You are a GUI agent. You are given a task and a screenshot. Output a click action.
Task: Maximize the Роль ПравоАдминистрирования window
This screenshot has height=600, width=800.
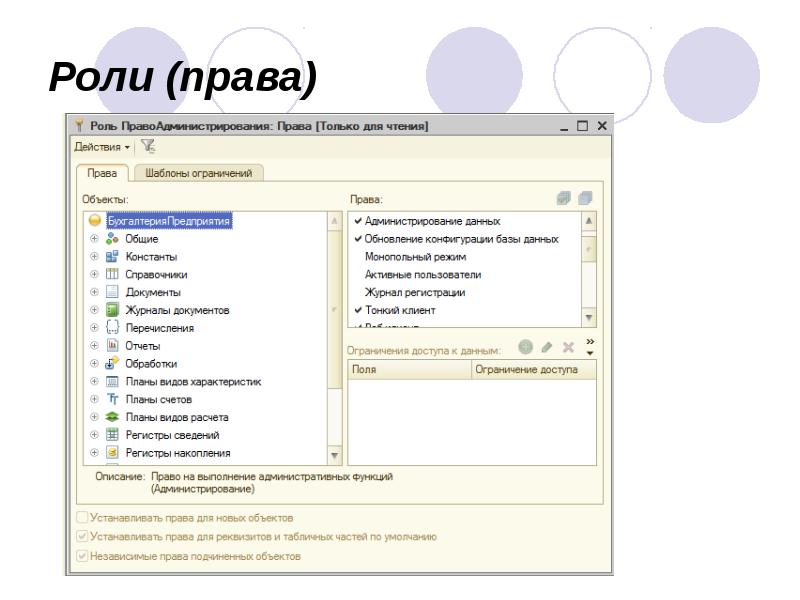pos(583,126)
